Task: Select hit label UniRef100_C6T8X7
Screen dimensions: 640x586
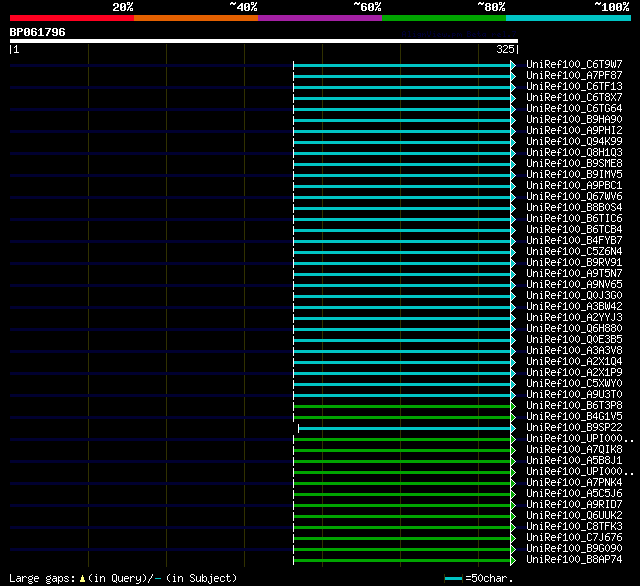Action: 574,98
